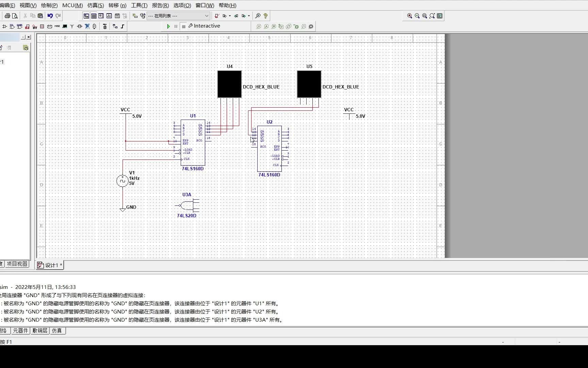Screen dimensions: 588x368
Task: Expand the Forward annotate dropdown arrow
Action: [x=249, y=16]
